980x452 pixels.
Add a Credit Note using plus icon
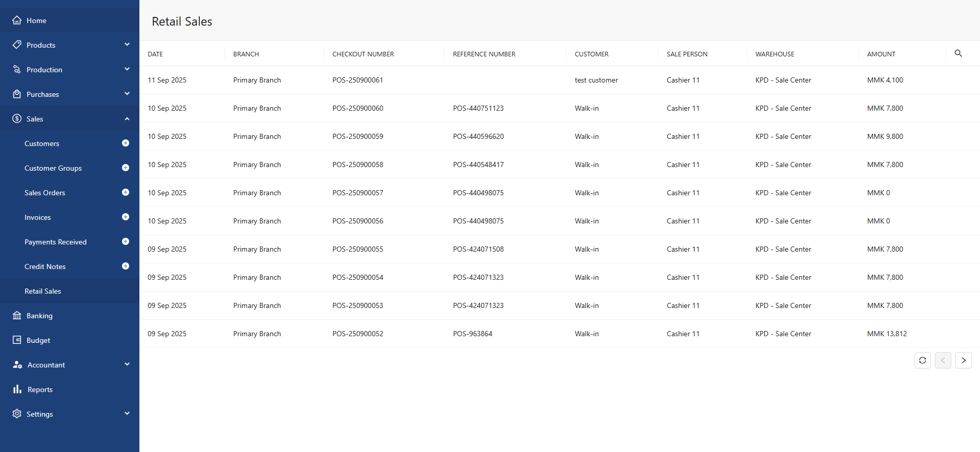pos(126,266)
